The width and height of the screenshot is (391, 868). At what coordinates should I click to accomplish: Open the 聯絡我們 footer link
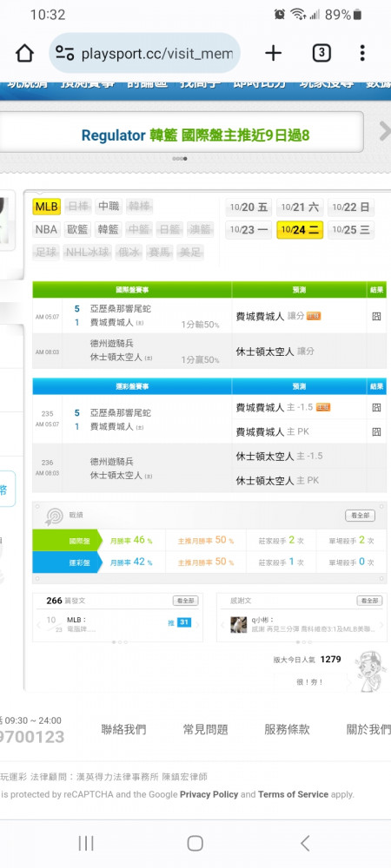(123, 729)
